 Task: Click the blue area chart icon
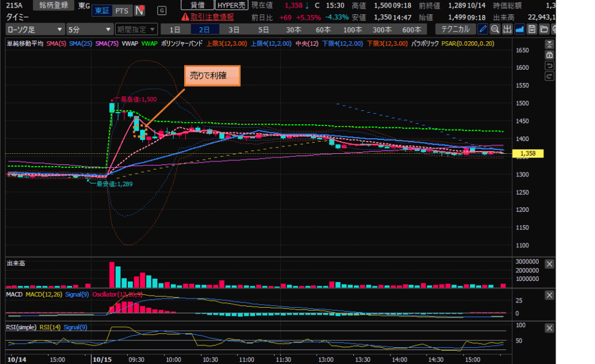click(x=519, y=29)
